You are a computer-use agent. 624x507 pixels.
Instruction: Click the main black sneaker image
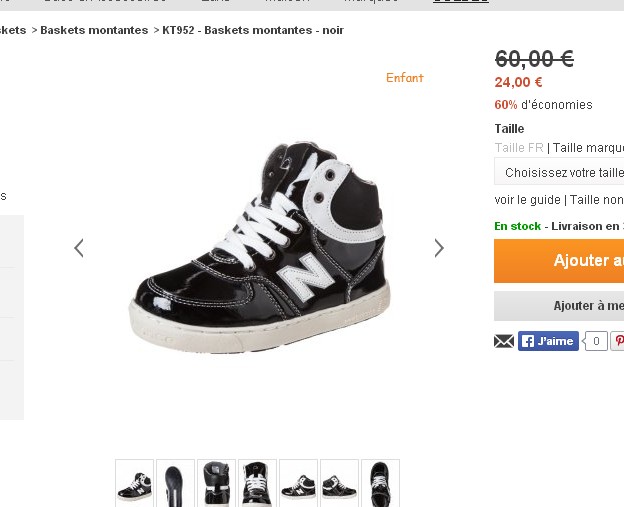pos(258,248)
